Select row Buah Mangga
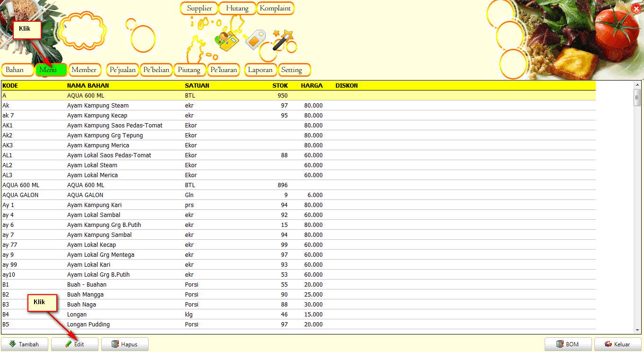Screen dimensions: 644x352 click(x=299, y=295)
